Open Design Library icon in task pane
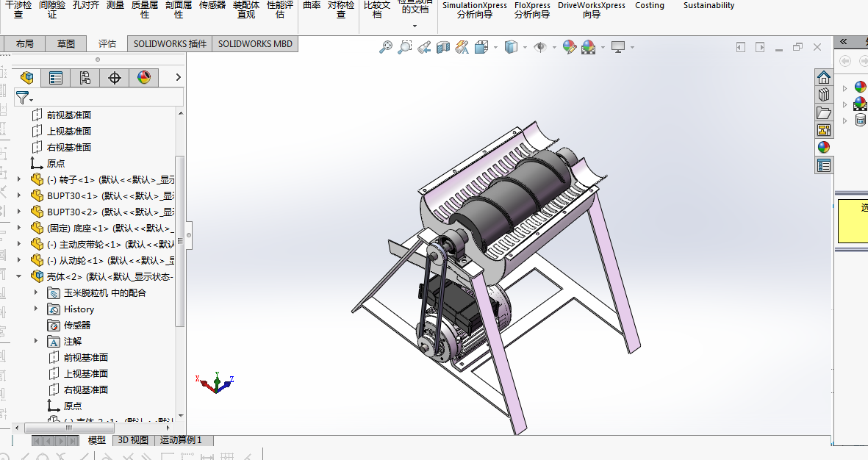868x460 pixels. pos(824,95)
